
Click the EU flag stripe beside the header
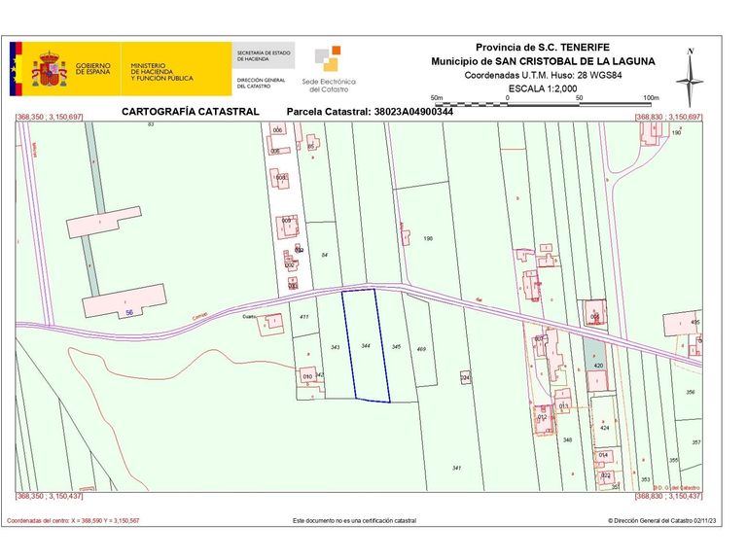tap(16, 69)
